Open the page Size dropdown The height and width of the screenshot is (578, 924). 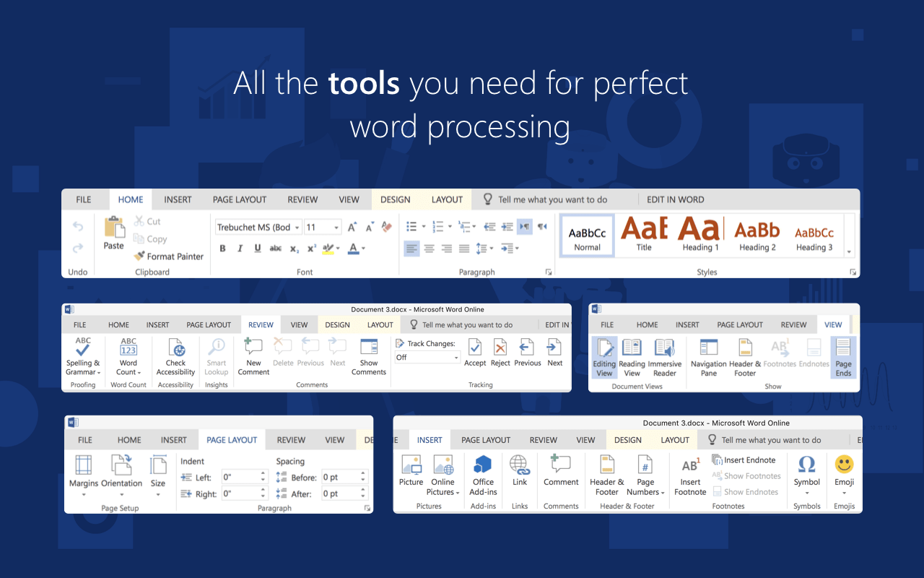pos(158,495)
